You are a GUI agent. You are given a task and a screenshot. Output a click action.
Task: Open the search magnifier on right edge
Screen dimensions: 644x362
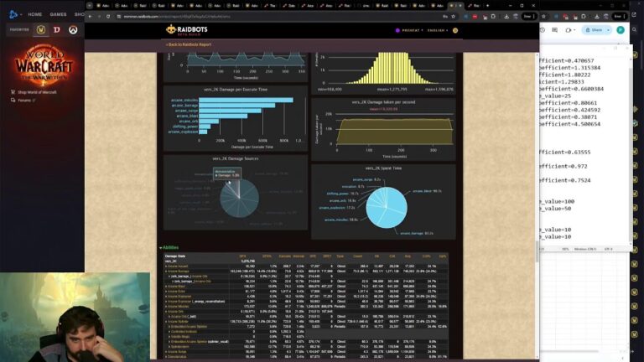pyautogui.click(x=635, y=30)
